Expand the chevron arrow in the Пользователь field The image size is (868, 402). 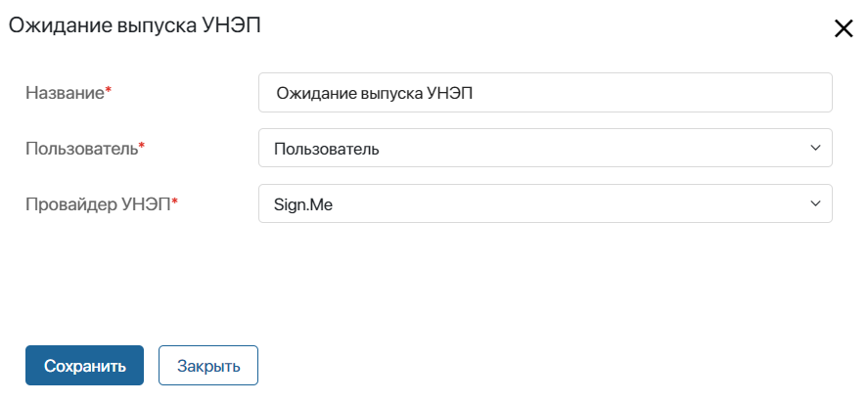[x=815, y=148]
